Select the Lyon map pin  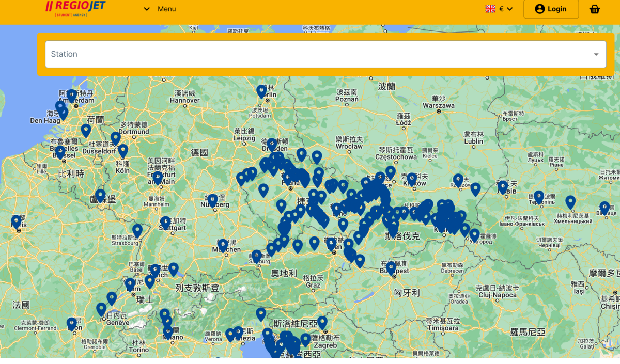72,324
